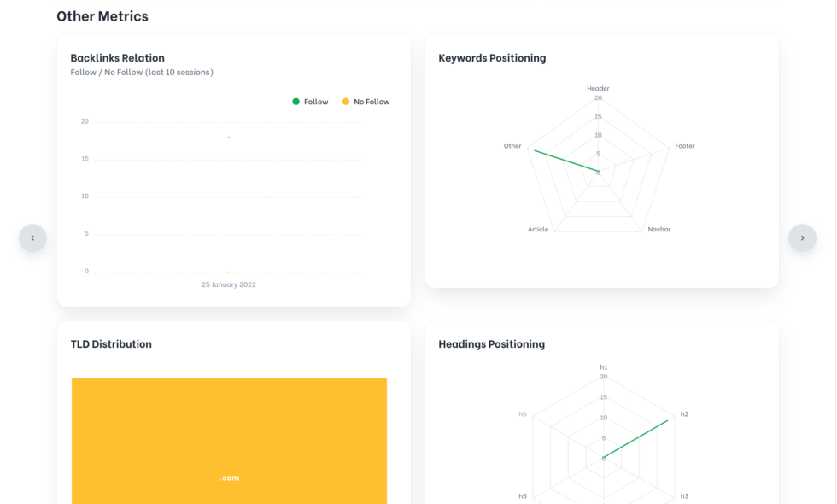
Task: Click the h2 label on headings radar
Action: pyautogui.click(x=684, y=414)
